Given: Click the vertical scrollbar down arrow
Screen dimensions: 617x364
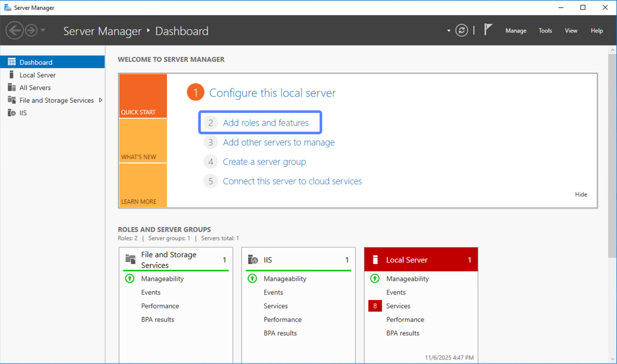Looking at the screenshot, I should [612, 359].
